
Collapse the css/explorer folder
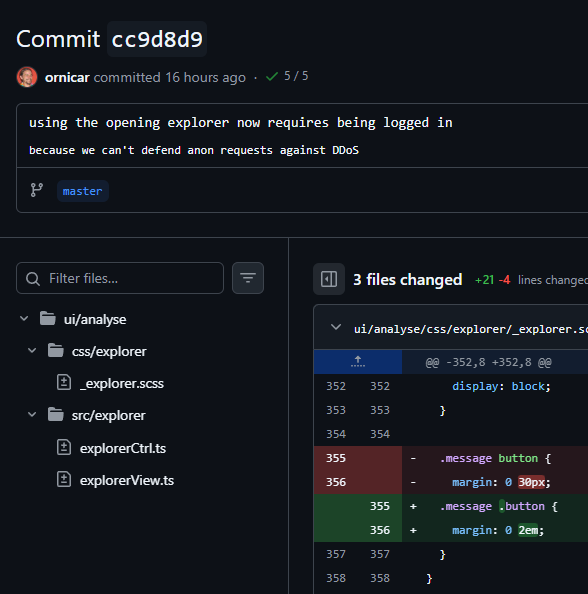click(x=32, y=351)
